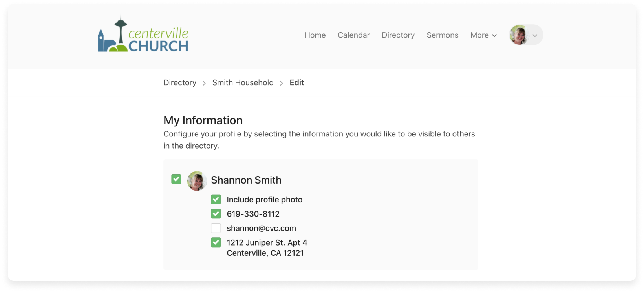Image resolution: width=644 pixels, height=293 pixels.
Task: Toggle the Shannon Smith visibility checkbox
Action: coord(176,179)
